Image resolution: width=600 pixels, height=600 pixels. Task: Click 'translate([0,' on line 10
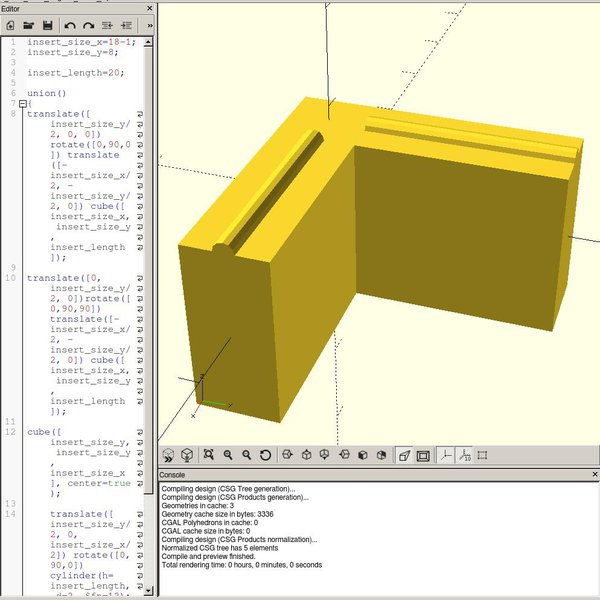64,278
